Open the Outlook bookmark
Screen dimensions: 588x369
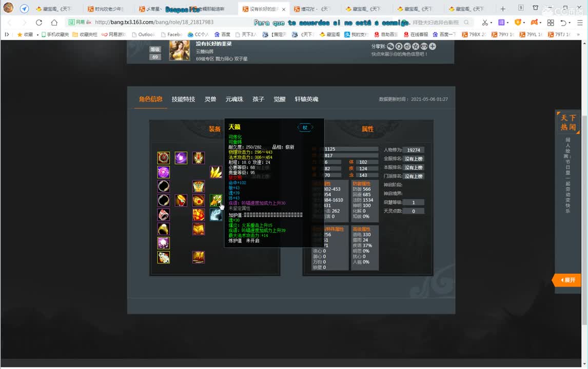coord(144,34)
